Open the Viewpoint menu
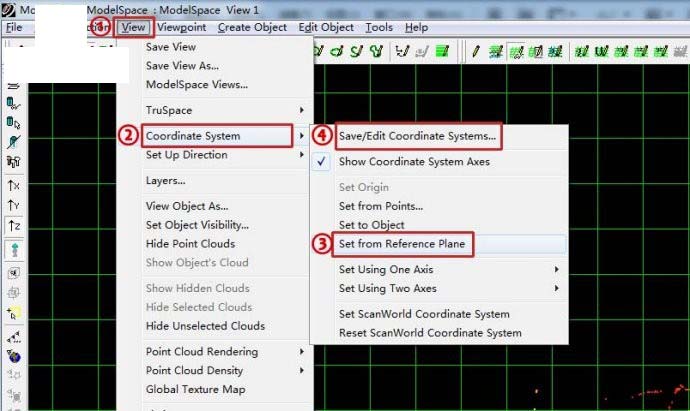 (x=181, y=28)
